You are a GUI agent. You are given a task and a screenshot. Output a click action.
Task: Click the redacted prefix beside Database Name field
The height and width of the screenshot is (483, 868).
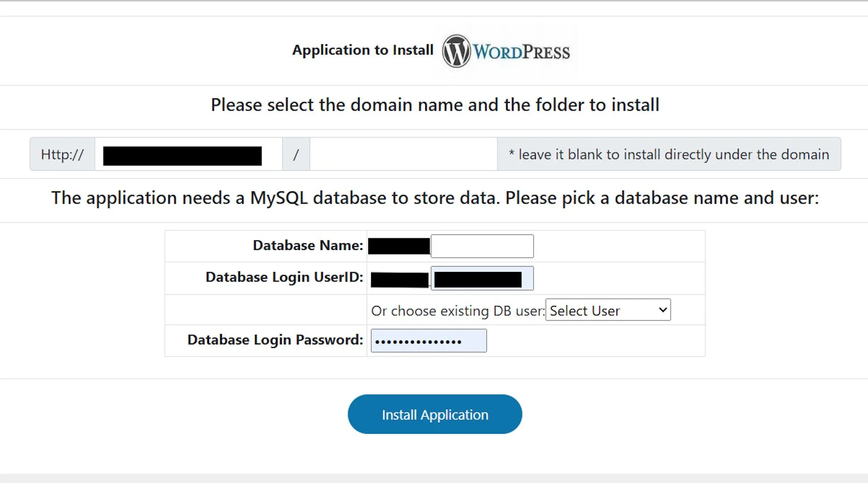coord(399,246)
